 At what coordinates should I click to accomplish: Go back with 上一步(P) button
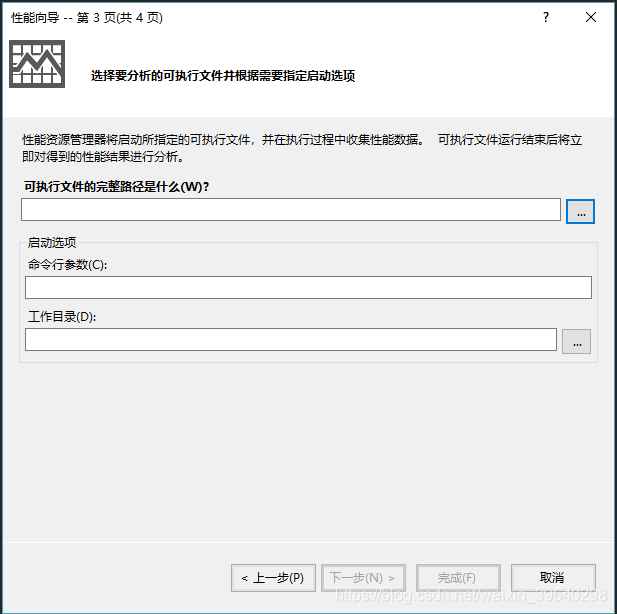pos(273,578)
